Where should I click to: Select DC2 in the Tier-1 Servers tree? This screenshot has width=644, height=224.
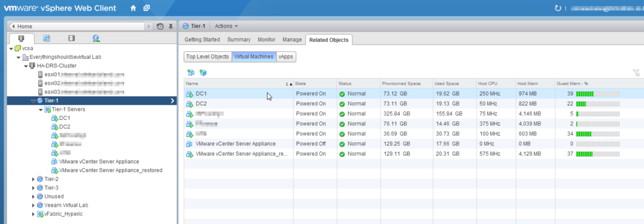[64, 127]
